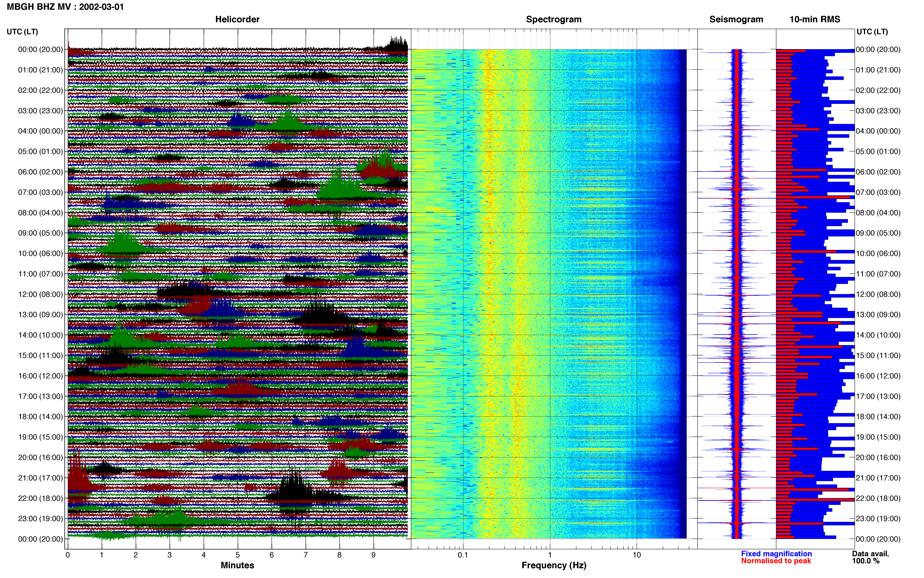Click the 'Frequency (Hz)' x-axis label

tap(554, 565)
